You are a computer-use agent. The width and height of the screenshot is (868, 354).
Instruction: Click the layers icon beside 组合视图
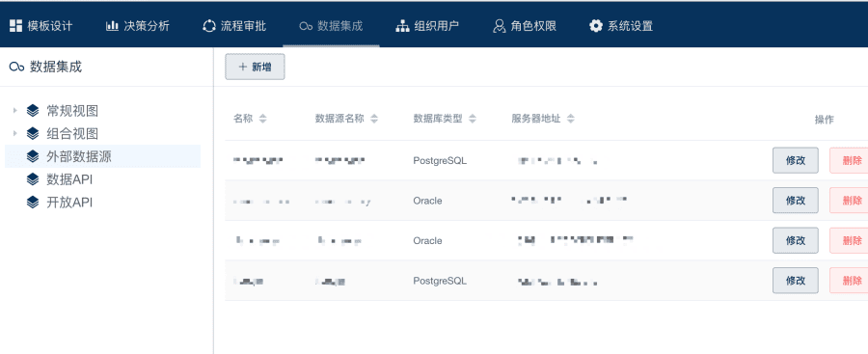tap(33, 133)
